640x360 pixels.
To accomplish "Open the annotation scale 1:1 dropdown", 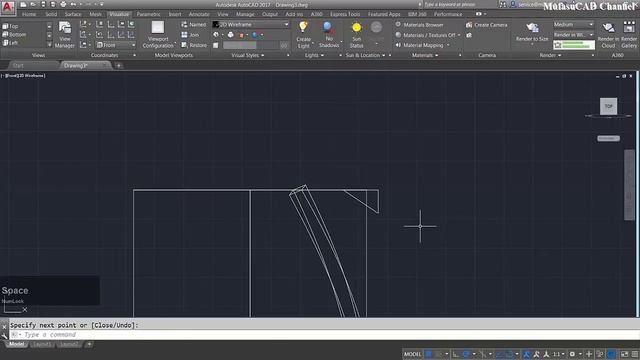I will pyautogui.click(x=559, y=354).
